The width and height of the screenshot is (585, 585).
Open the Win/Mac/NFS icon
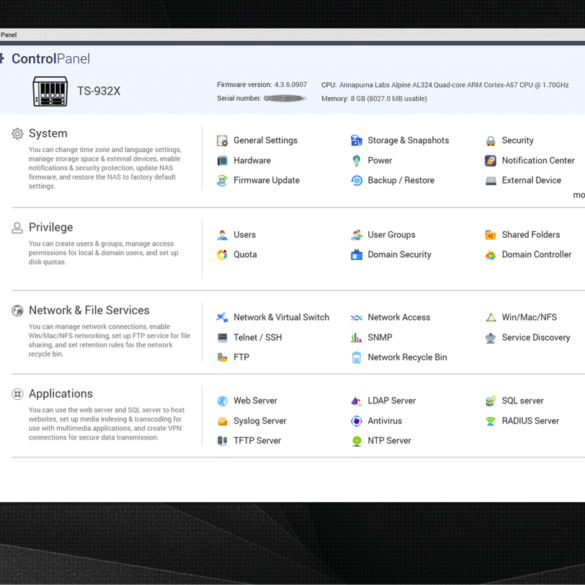[491, 317]
